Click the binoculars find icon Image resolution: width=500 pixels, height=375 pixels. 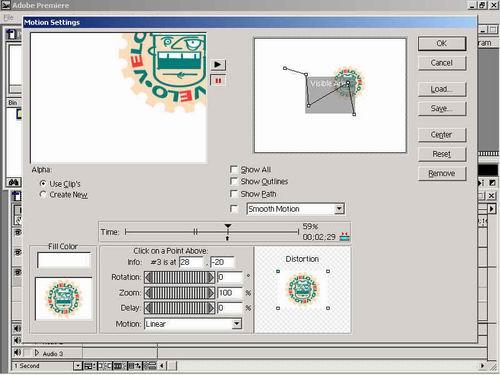pyautogui.click(x=14, y=182)
